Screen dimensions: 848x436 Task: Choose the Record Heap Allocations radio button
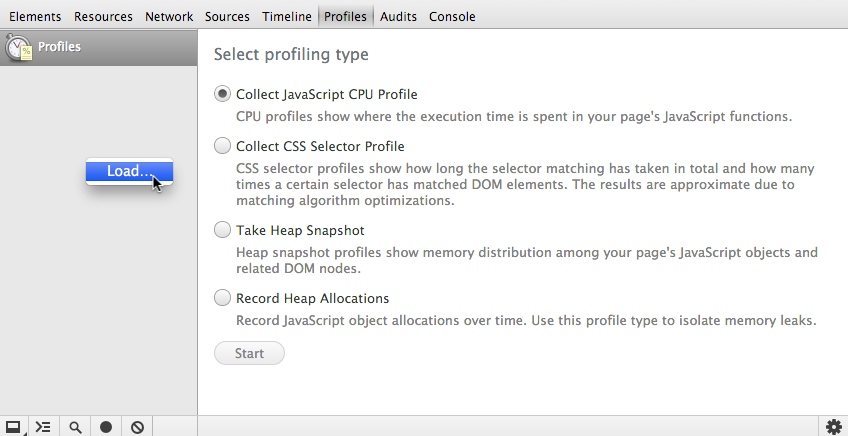[222, 298]
